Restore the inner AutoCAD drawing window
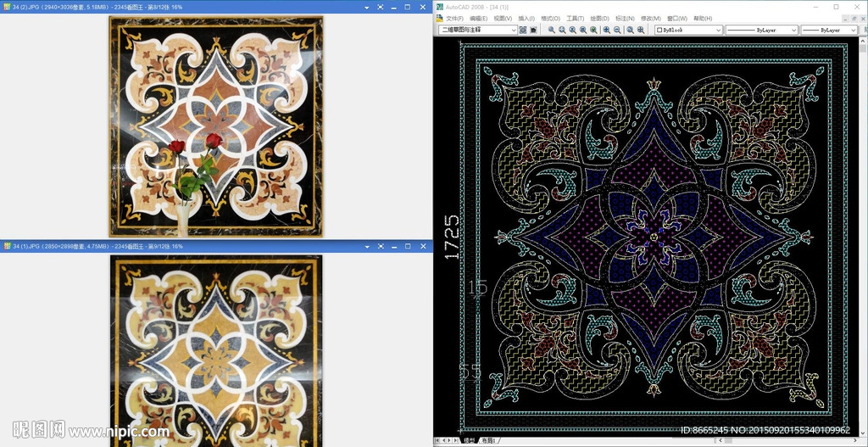 (x=854, y=19)
